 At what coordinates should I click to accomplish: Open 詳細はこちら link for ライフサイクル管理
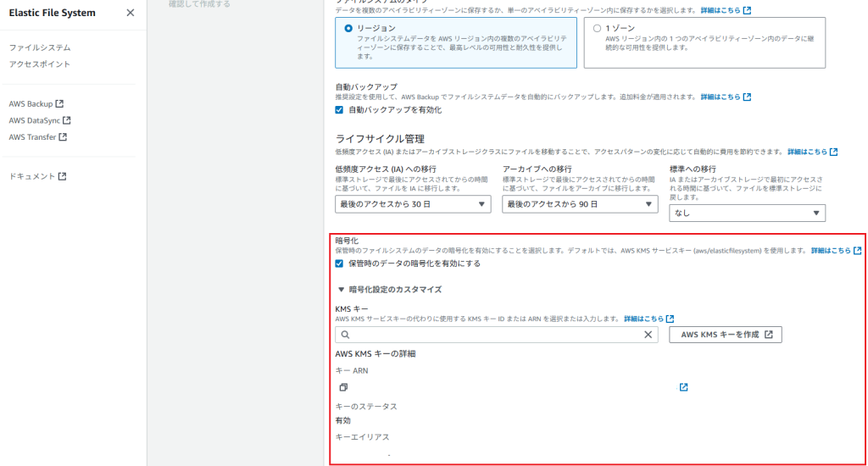812,152
